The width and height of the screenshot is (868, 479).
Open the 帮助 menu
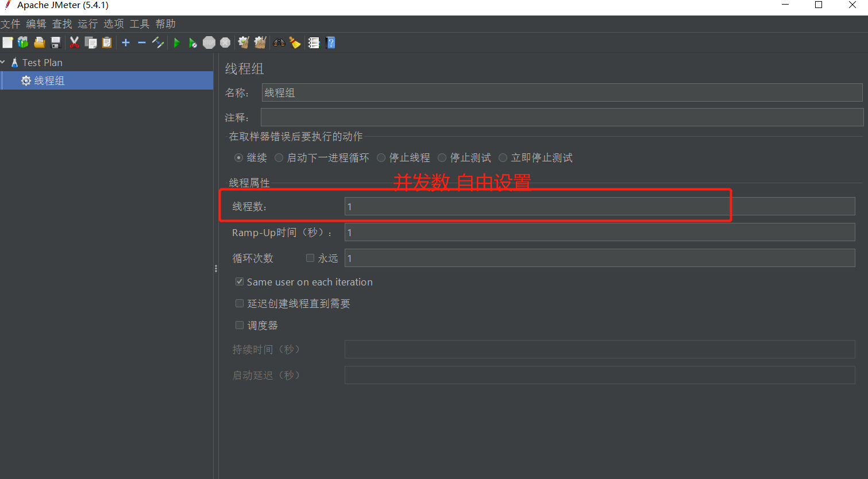tap(165, 24)
